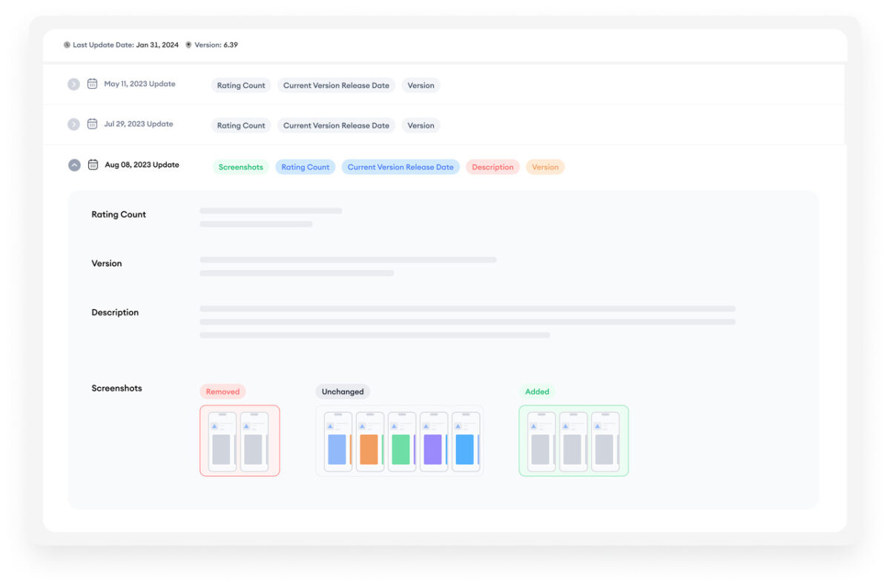Expand the May 11, 2023 Update row

point(73,85)
